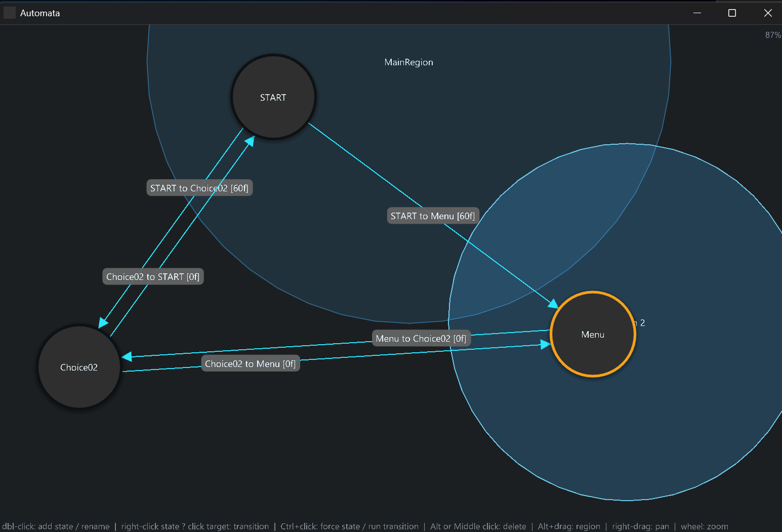
Task: Click the "dbl-click: add state / rename" hint
Action: coord(56,526)
